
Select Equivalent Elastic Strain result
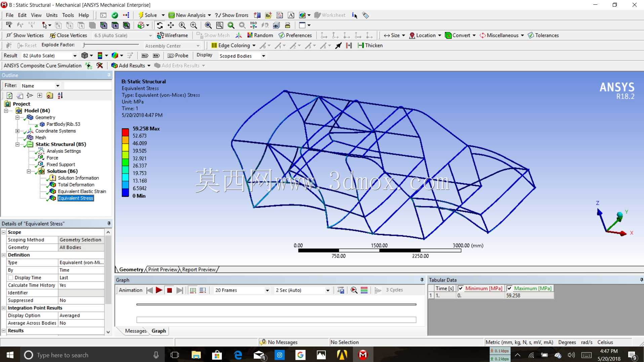(x=82, y=191)
